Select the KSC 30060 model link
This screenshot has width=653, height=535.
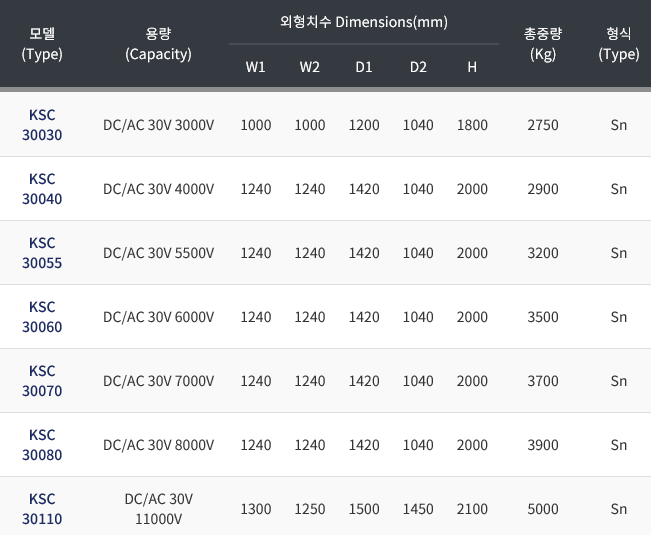coord(42,317)
